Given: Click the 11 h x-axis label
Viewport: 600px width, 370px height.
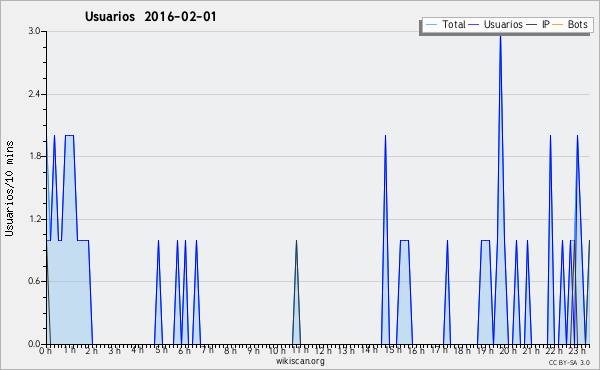Looking at the screenshot, I should pos(300,350).
